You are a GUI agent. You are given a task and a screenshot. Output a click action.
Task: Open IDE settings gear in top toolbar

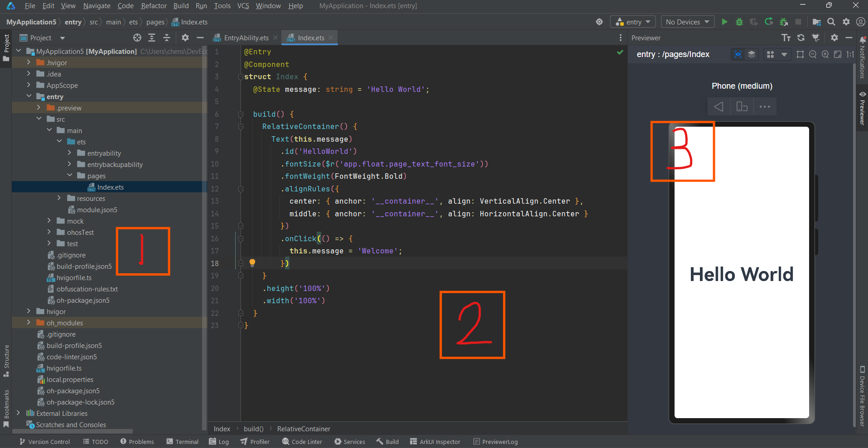tap(846, 22)
